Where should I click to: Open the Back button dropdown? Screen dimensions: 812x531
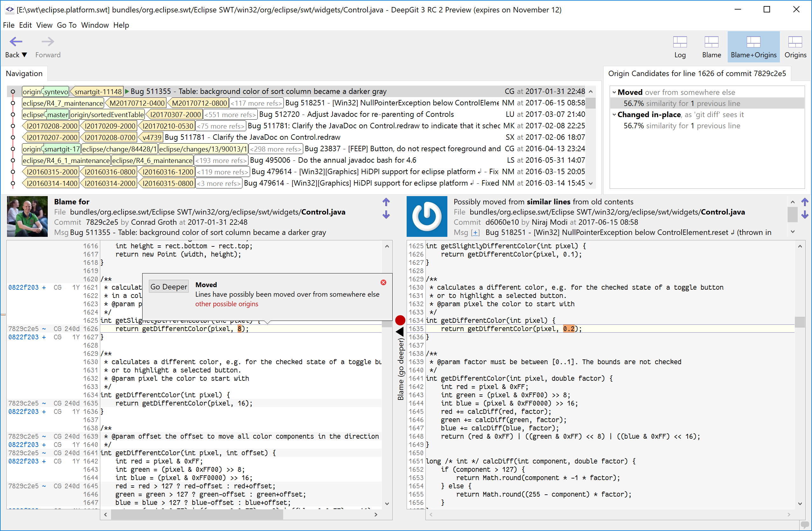(24, 55)
